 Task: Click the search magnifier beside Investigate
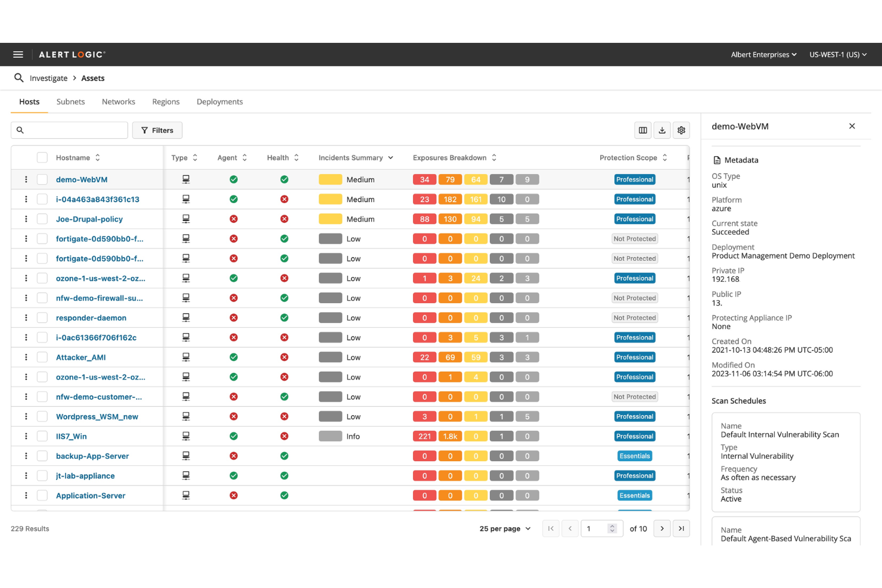18,77
